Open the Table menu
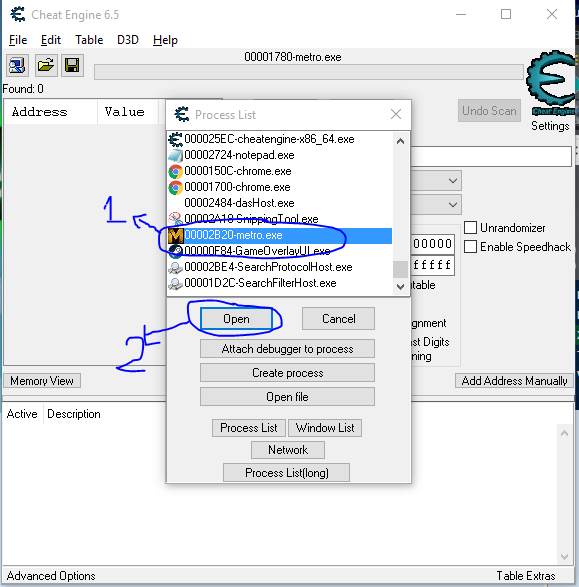 click(89, 40)
